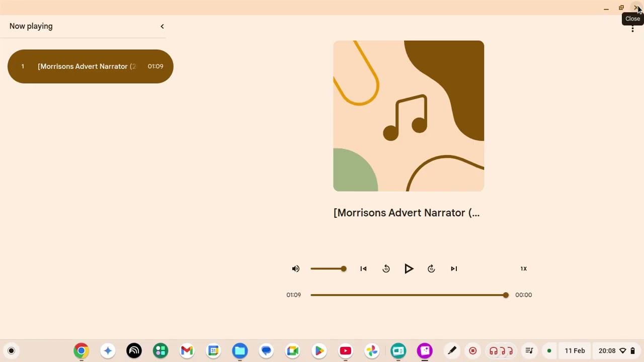Open the red headphones tray icon
This screenshot has width=644, height=362.
tap(501, 351)
